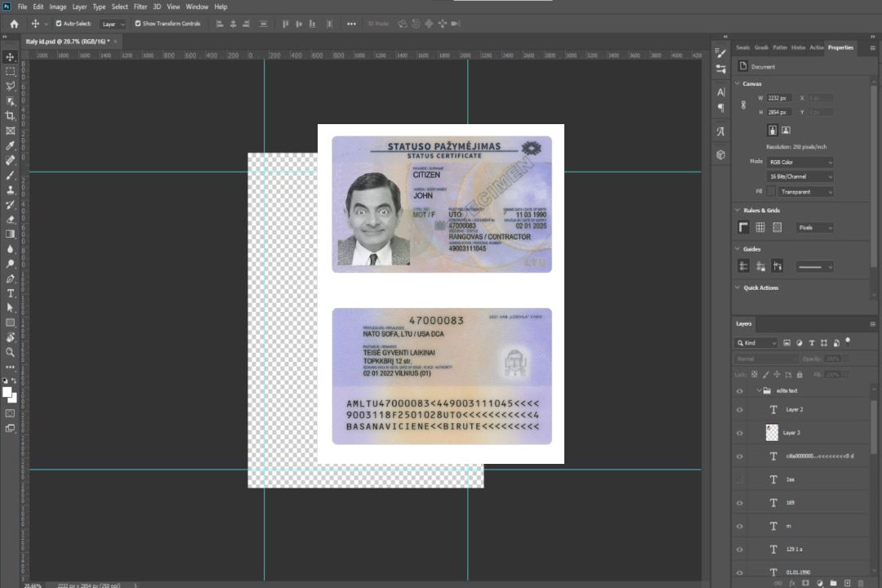
Task: Select the Eyedropper tool
Action: click(10, 145)
